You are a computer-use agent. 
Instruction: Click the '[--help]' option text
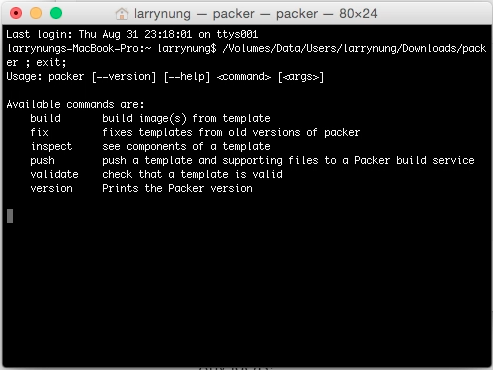(x=187, y=77)
